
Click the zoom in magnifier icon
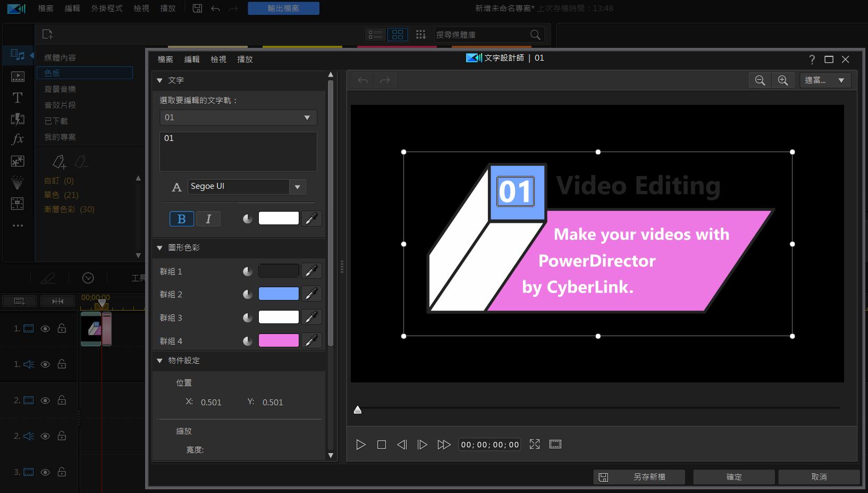[783, 80]
